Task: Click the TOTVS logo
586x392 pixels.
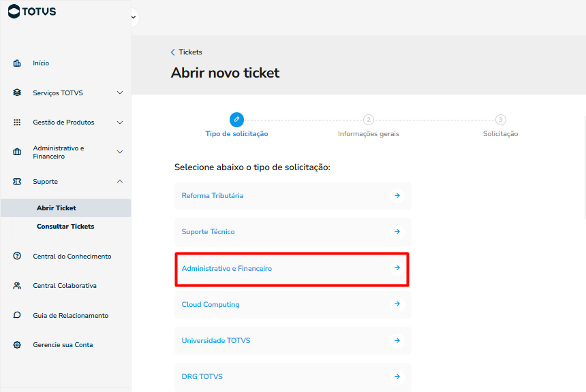Action: pos(32,11)
